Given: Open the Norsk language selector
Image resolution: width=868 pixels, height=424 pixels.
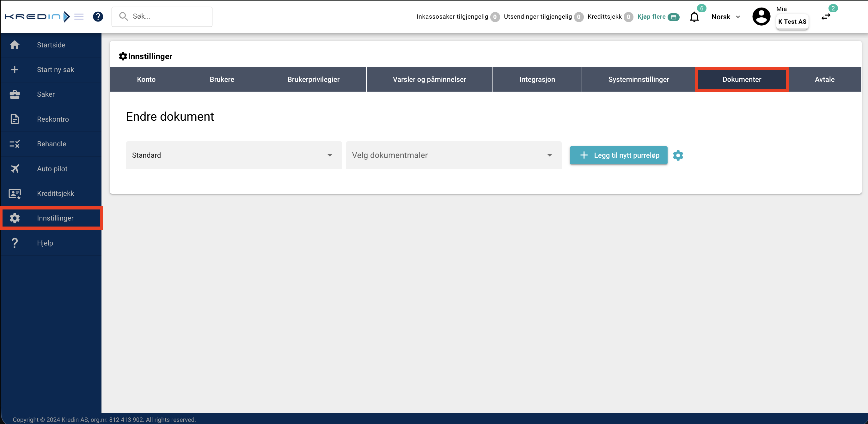Looking at the screenshot, I should point(725,17).
